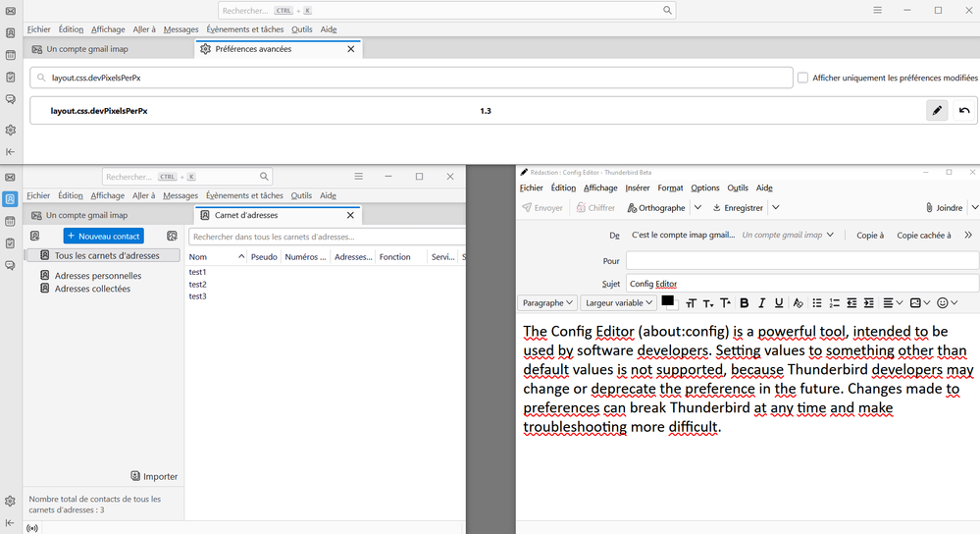Click the 'Pour' recipient input field
Image resolution: width=980 pixels, height=534 pixels.
click(801, 261)
